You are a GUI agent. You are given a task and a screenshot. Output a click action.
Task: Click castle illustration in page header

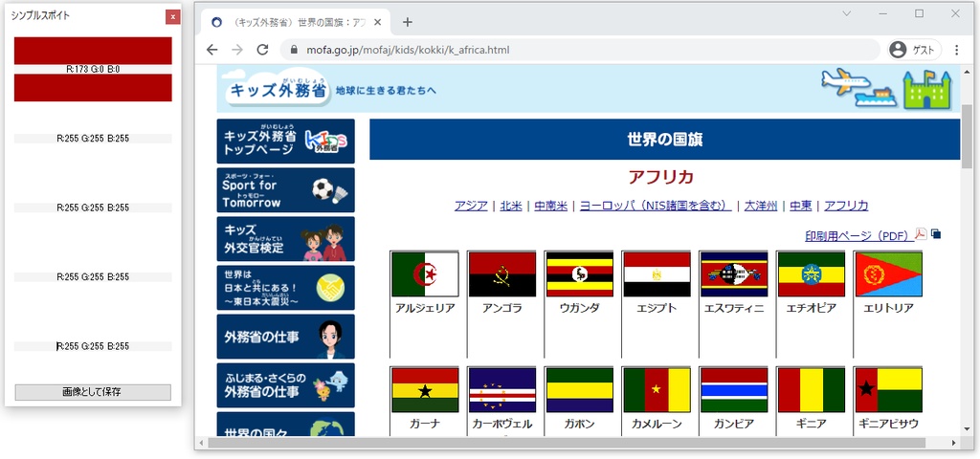926,88
